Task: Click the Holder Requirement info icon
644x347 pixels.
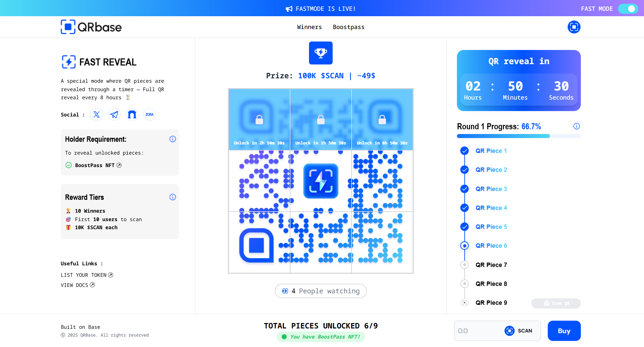Action: [173, 139]
